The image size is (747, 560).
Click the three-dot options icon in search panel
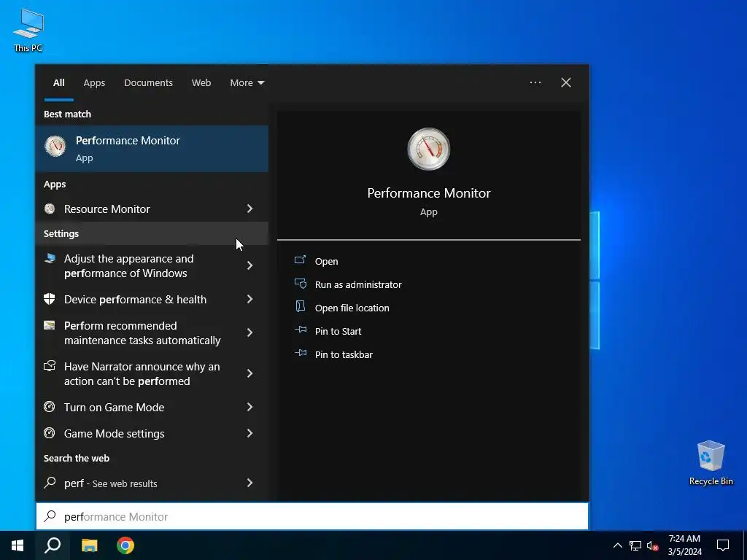535,82
